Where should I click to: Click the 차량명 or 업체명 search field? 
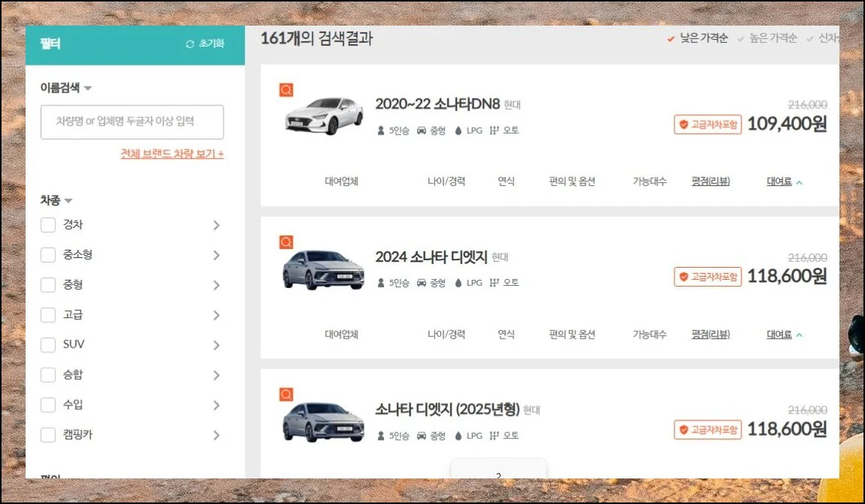coord(132,122)
